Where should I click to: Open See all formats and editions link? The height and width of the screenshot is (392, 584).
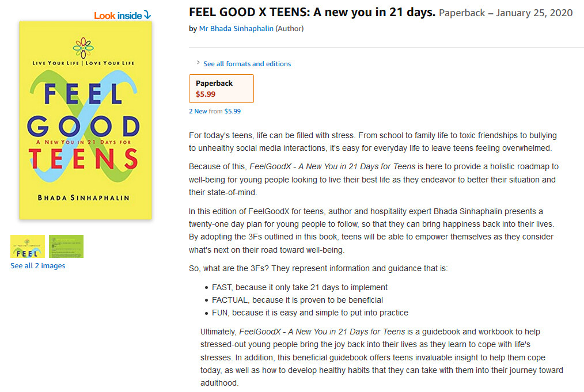tap(247, 64)
